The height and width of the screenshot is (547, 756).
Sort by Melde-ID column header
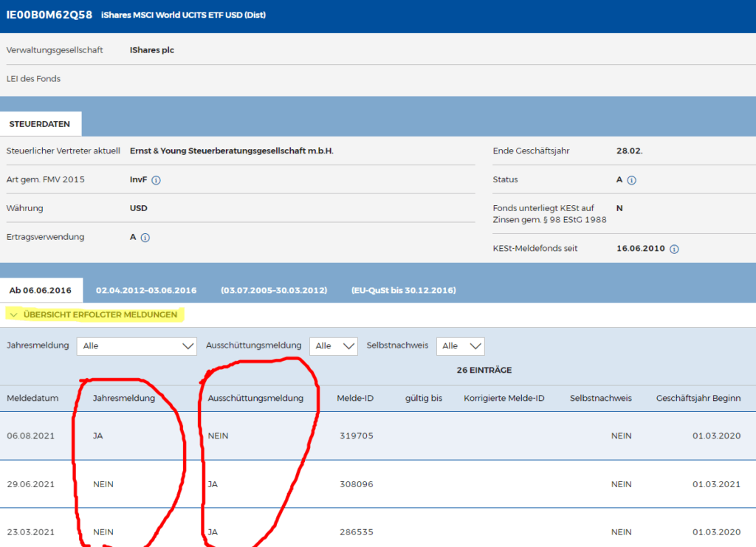tap(355, 398)
